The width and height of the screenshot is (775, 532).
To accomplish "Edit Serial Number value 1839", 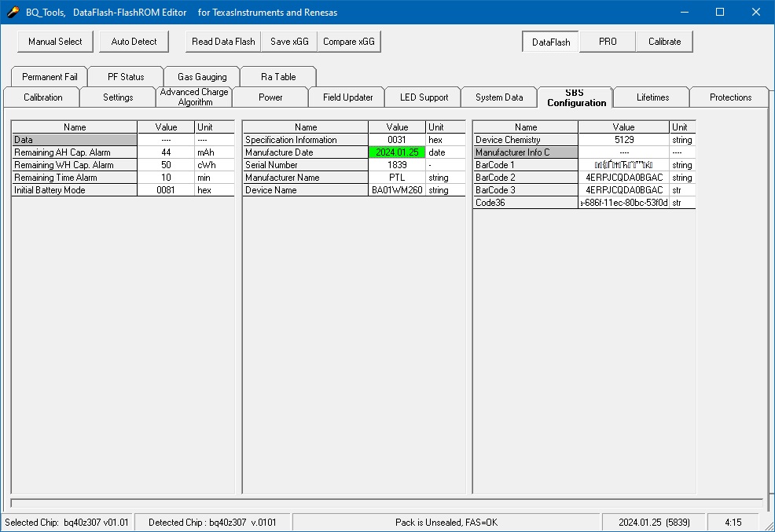I will [x=397, y=165].
